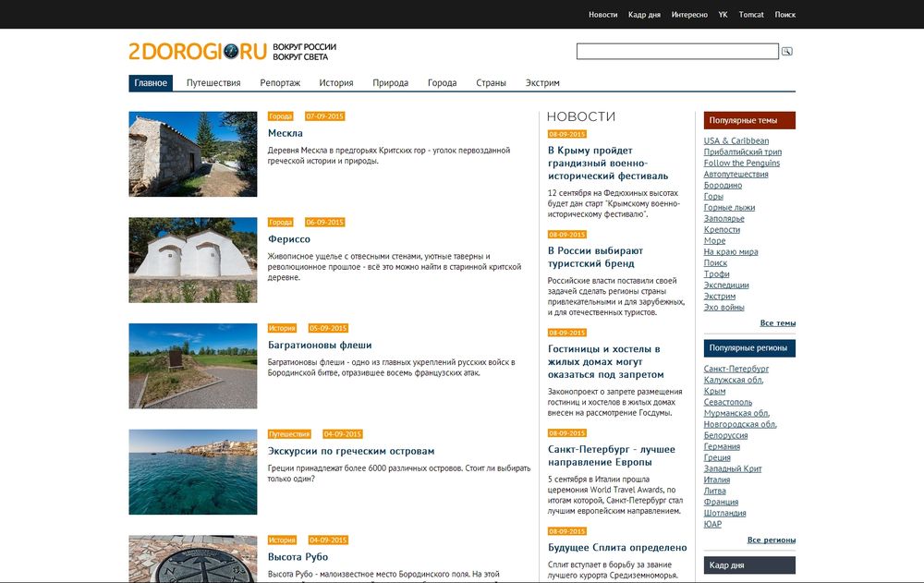Read Экскурсии по греческим островам article
This screenshot has width=924, height=583.
pyautogui.click(x=351, y=452)
